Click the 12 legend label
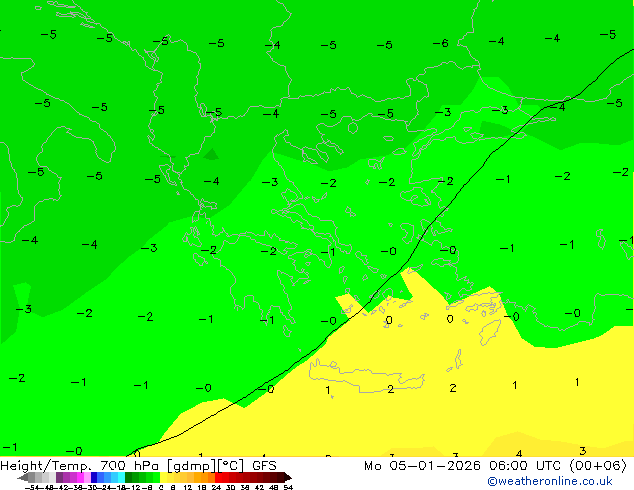Viewport: 634px width, 490px height. [x=188, y=488]
